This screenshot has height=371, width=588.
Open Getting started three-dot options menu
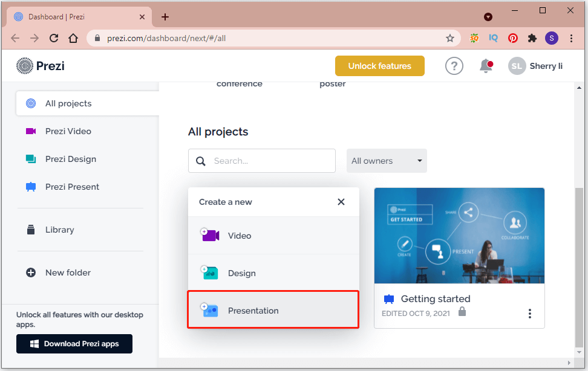point(529,313)
